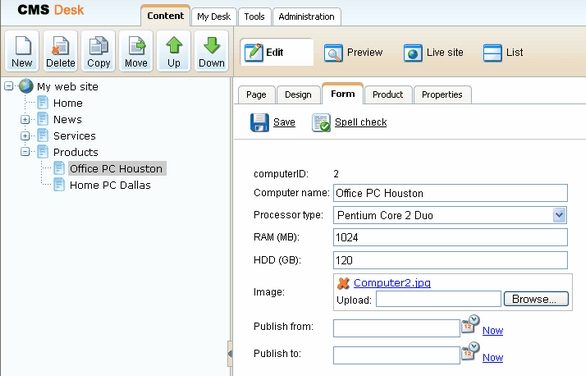Image resolution: width=586 pixels, height=376 pixels.
Task: Click the Save floppy disk icon
Action: [x=259, y=122]
